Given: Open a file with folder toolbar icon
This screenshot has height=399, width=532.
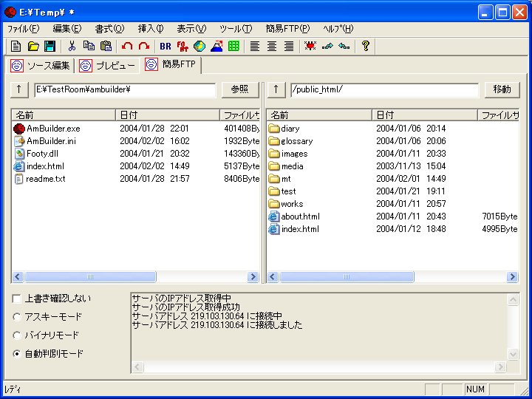Looking at the screenshot, I should coord(33,46).
